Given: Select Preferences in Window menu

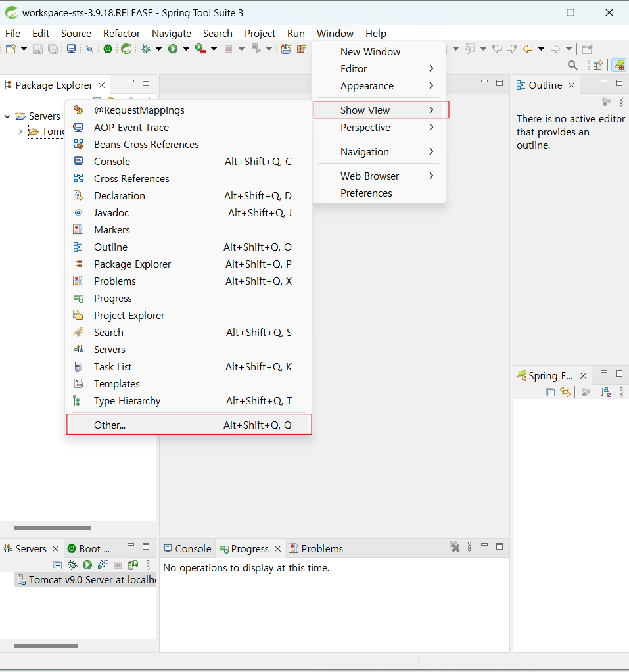Looking at the screenshot, I should [379, 193].
